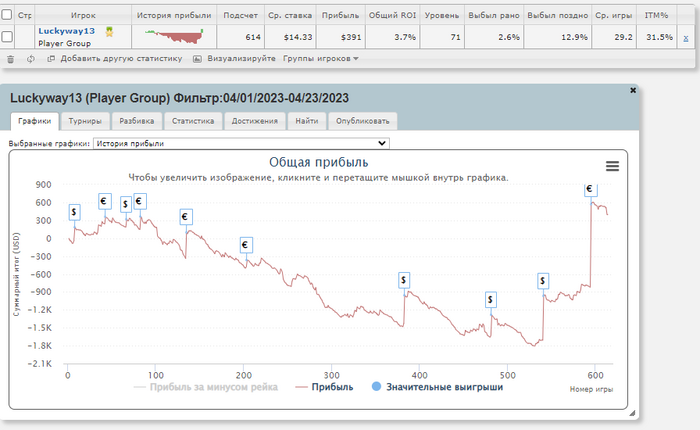This screenshot has height=430, width=700.
Task: Click the $ marker near game 540
Action: (543, 281)
